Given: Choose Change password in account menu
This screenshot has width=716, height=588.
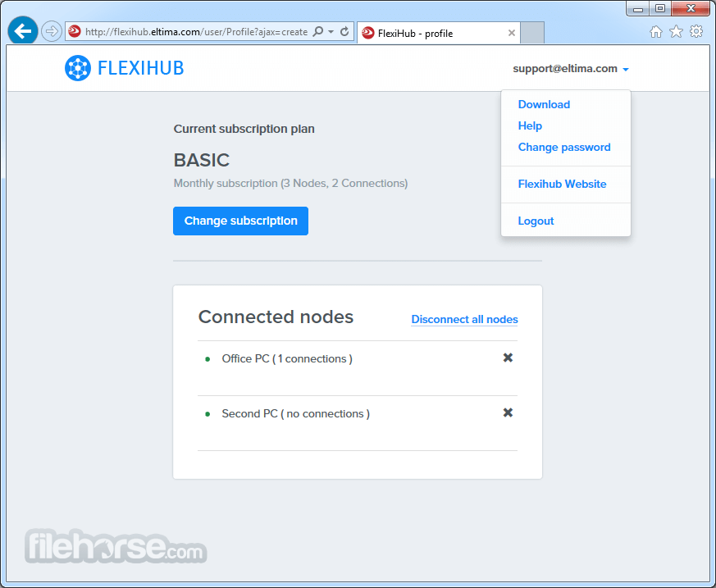Looking at the screenshot, I should (564, 148).
